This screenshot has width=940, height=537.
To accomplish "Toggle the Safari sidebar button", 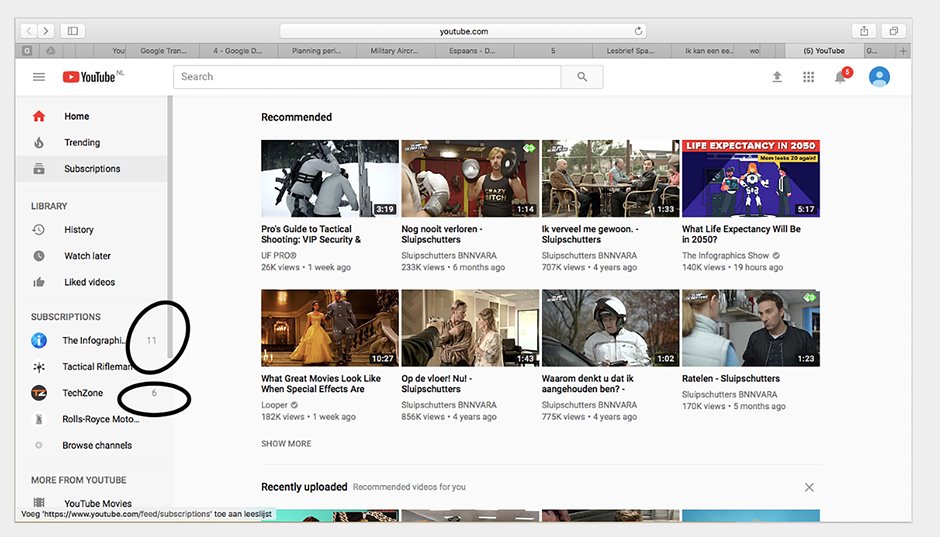I will click(73, 31).
